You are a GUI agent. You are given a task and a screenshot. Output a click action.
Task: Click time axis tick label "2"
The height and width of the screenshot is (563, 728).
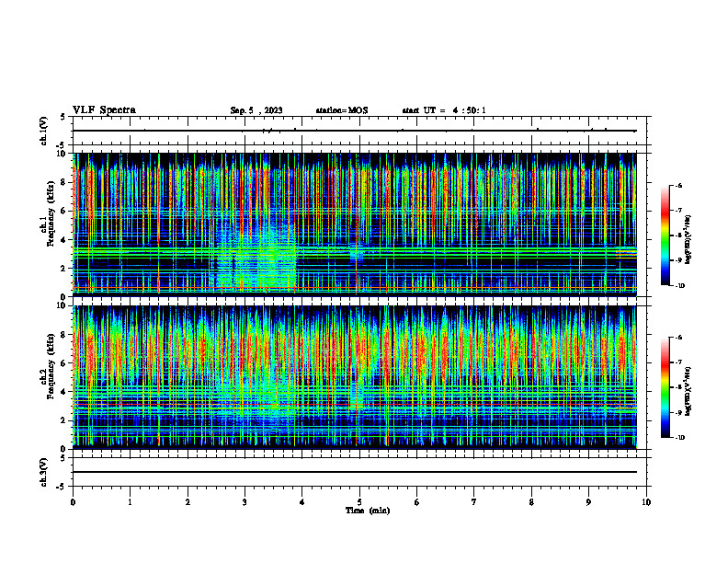188,502
